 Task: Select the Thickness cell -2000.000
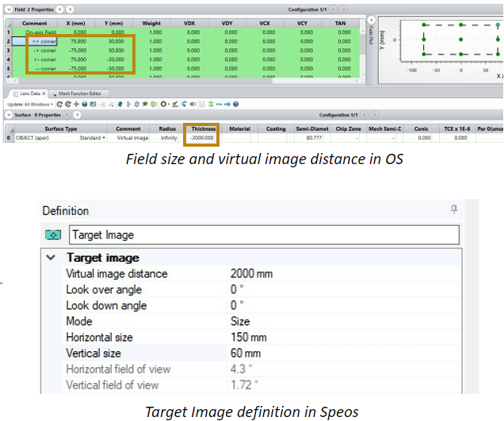pos(202,138)
